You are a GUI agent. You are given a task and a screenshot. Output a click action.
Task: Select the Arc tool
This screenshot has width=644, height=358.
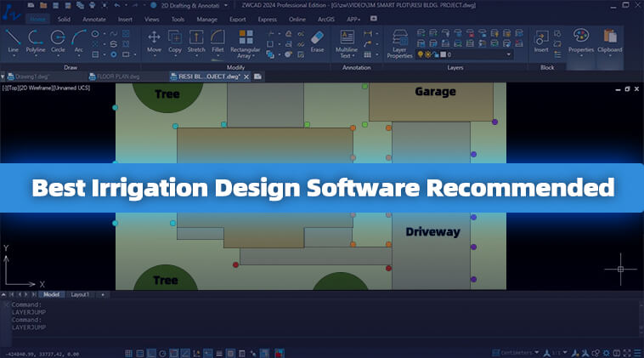pos(78,41)
